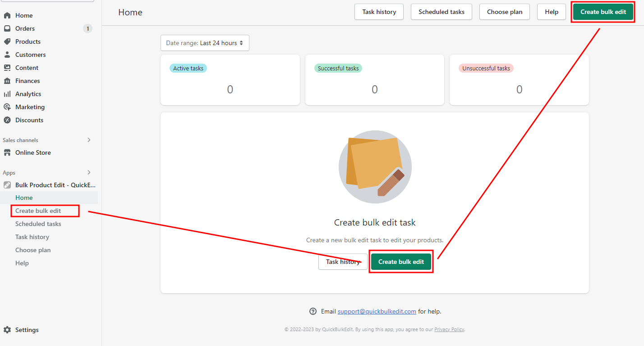Click the Help button in top bar

551,12
